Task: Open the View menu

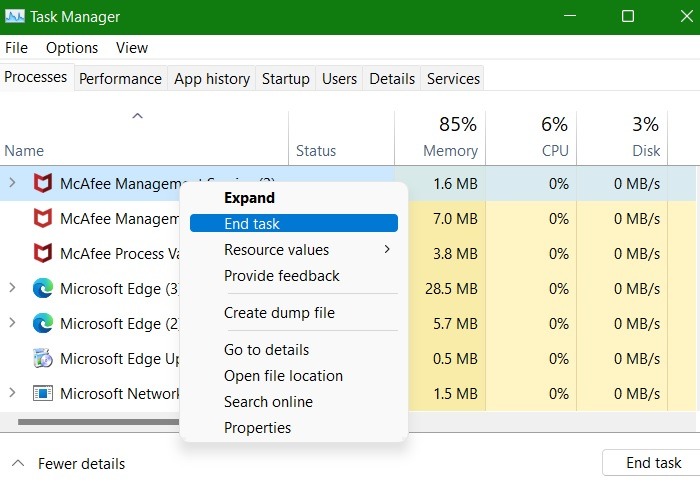Action: pyautogui.click(x=132, y=48)
